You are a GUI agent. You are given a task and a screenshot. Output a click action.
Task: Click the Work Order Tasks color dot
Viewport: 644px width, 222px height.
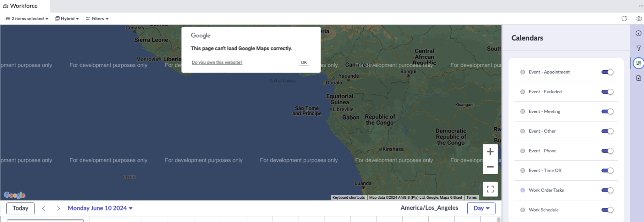522,190
